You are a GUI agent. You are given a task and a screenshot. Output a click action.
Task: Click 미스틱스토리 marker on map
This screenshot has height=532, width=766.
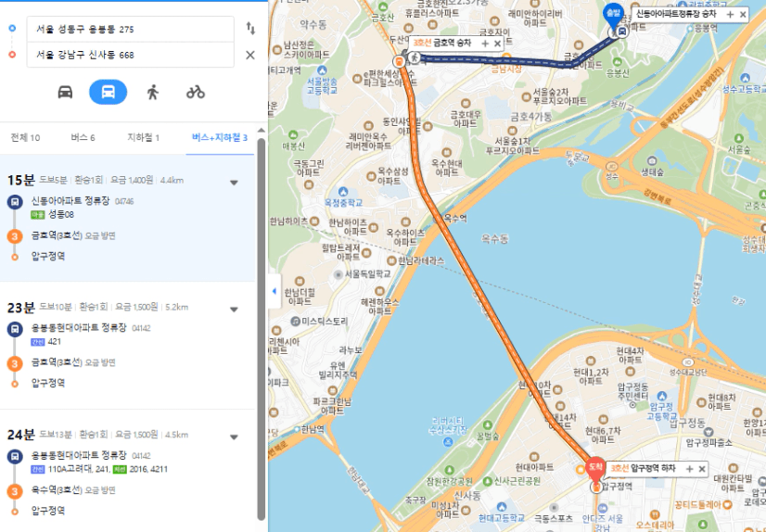(295, 322)
